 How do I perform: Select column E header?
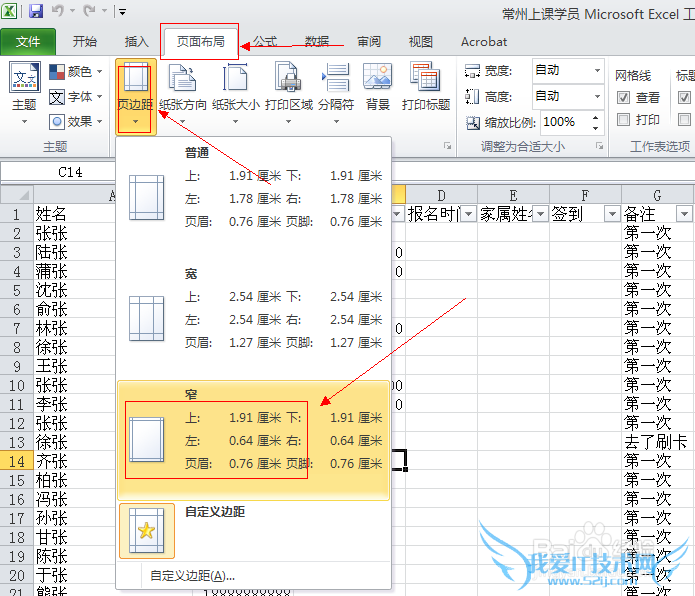pos(513,195)
